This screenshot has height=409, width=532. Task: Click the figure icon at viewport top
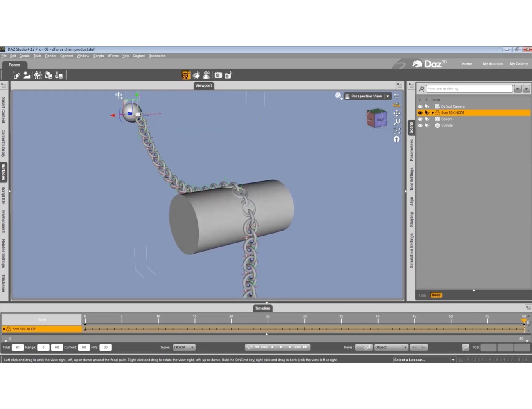tap(119, 95)
